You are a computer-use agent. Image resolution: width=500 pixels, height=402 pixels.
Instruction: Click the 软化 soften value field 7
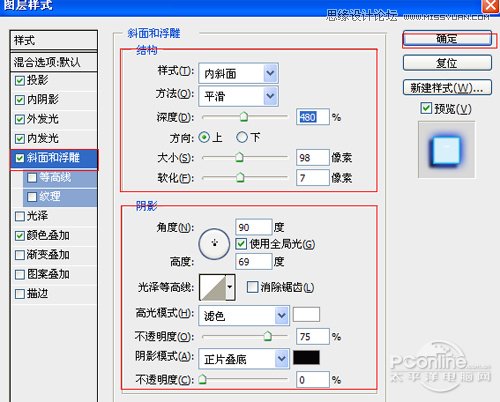click(313, 178)
